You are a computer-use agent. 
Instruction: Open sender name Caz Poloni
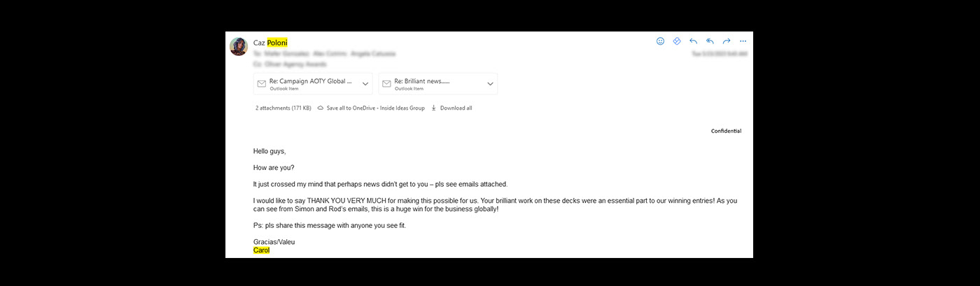(x=270, y=43)
